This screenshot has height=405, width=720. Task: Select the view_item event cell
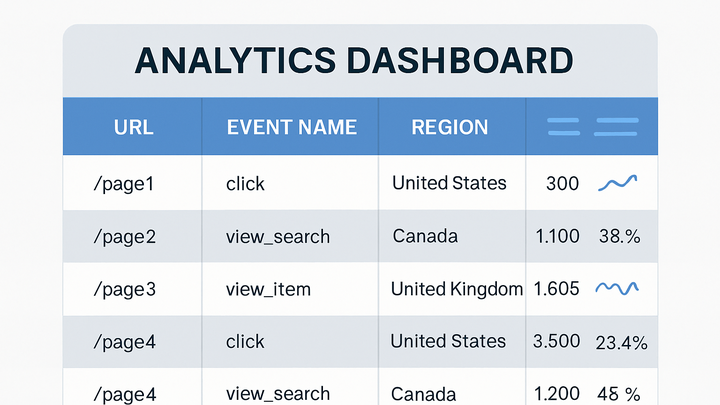(x=268, y=289)
